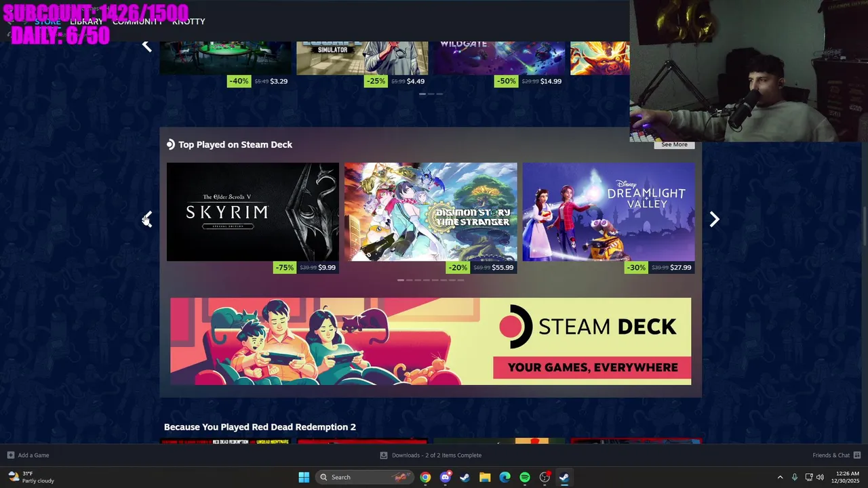This screenshot has height=488, width=868.
Task: Click the microphone tray icon
Action: click(795, 477)
